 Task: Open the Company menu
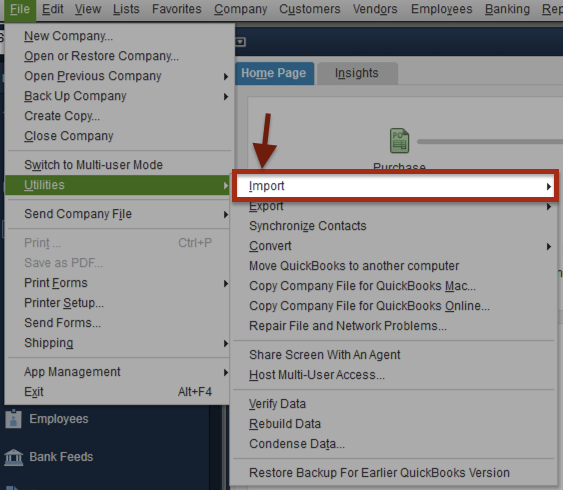pyautogui.click(x=241, y=9)
